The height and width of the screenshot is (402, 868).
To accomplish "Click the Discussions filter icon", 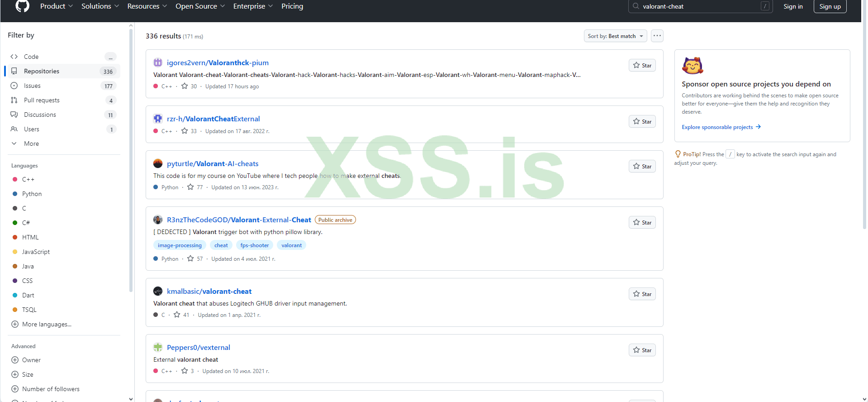I will pyautogui.click(x=14, y=115).
